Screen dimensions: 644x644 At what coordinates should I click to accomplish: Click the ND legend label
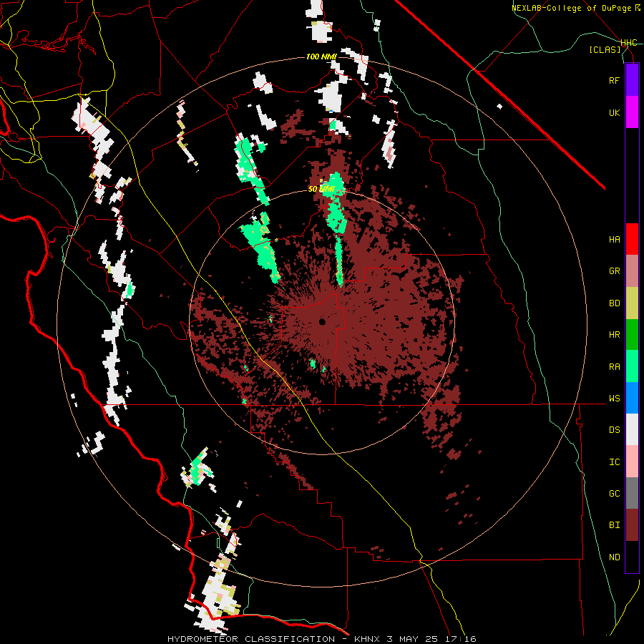614,557
